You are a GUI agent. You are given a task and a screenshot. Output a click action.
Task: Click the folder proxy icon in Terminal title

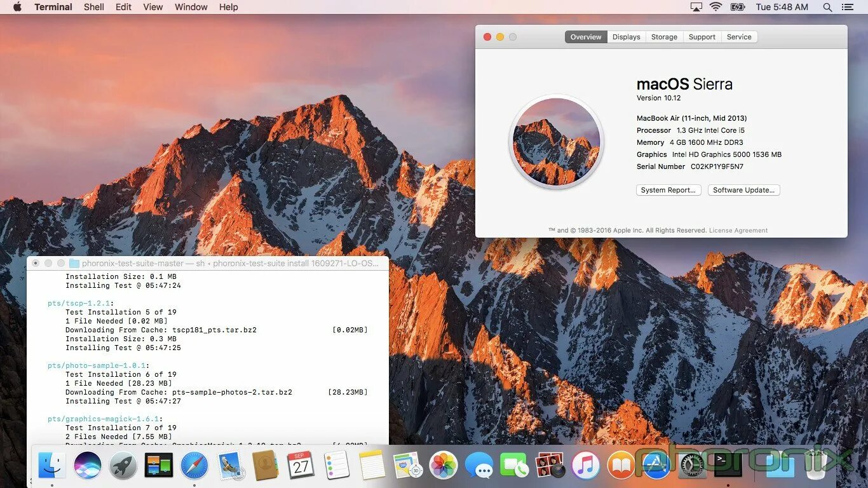point(74,263)
